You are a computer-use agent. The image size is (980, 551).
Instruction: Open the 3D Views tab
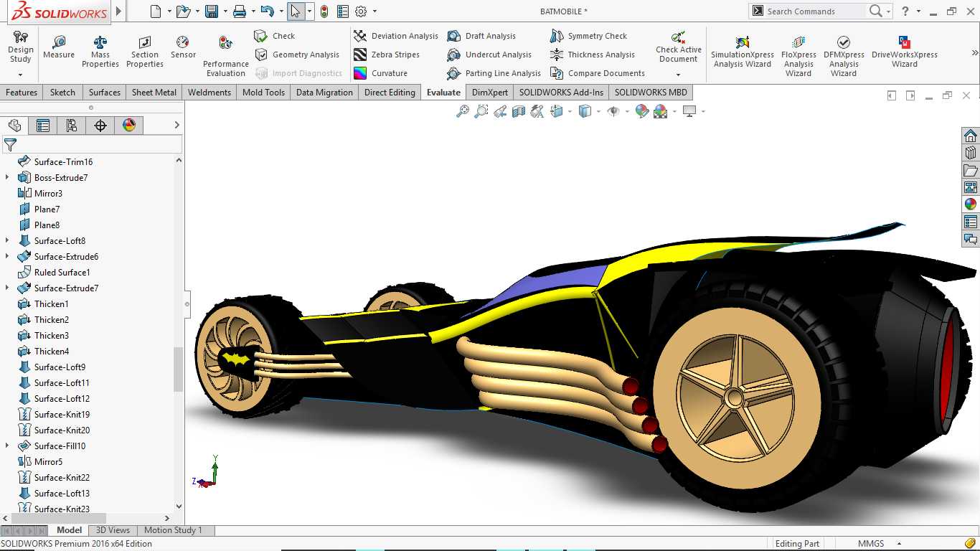(113, 530)
